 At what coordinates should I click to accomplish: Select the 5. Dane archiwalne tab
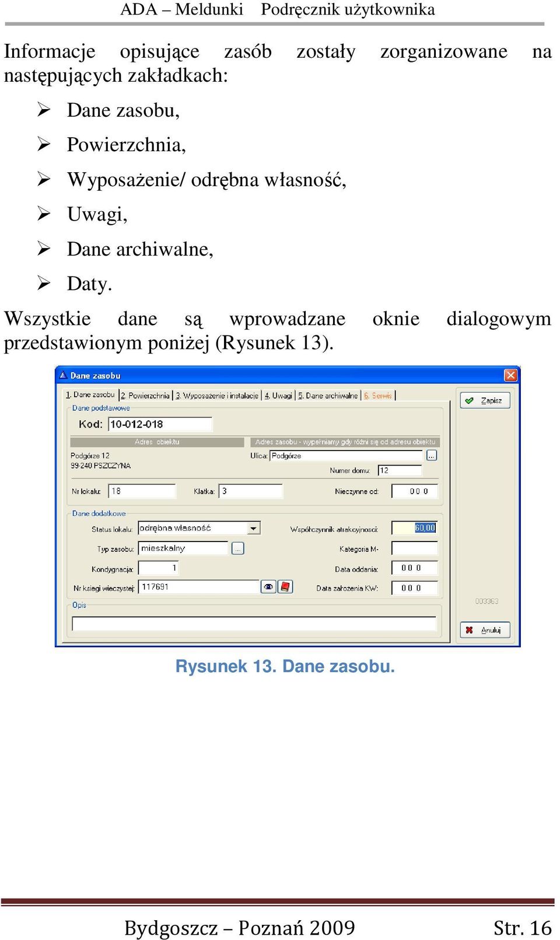coord(328,396)
